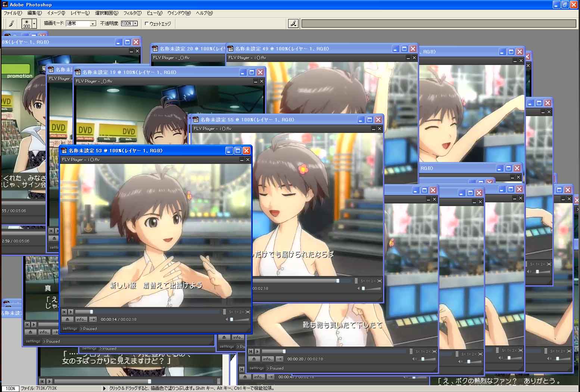The width and height of the screenshot is (580, 392).
Task: Click the Paused status text in 名称未設定 53 player
Action: [90, 329]
